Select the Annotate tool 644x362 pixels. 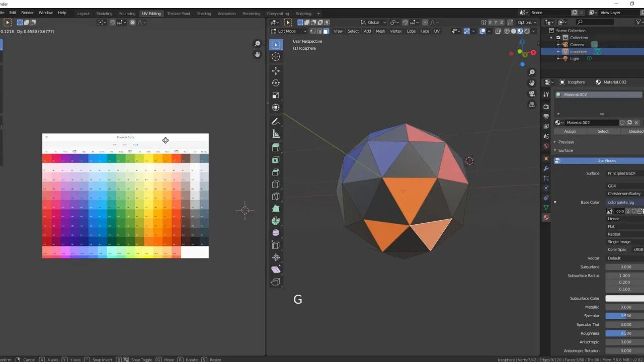coord(276,122)
